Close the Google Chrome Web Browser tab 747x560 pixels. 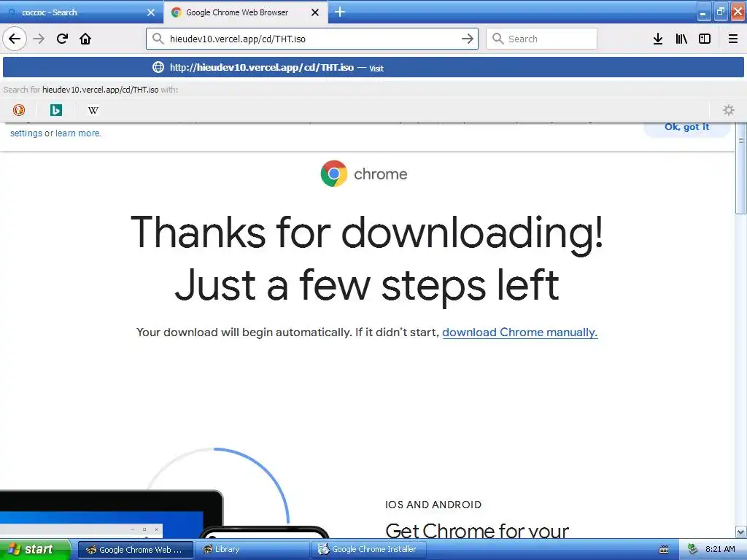tap(315, 12)
